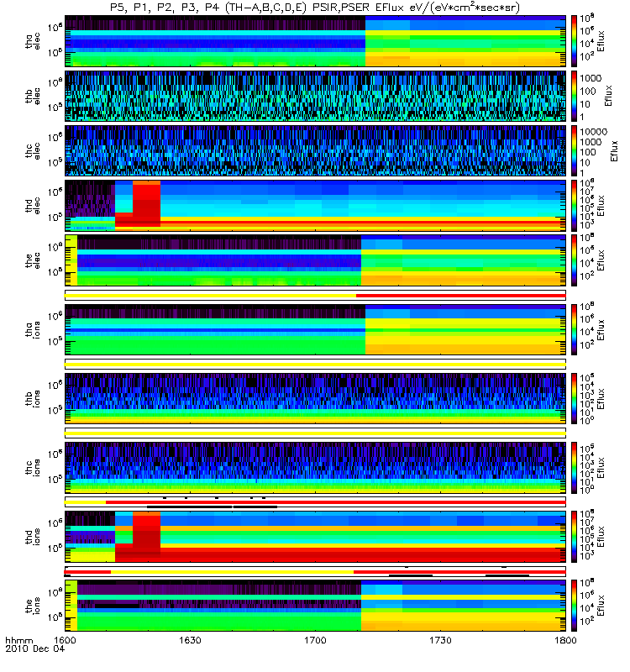Select the 'the elec' panel label

pyautogui.click(x=32, y=260)
